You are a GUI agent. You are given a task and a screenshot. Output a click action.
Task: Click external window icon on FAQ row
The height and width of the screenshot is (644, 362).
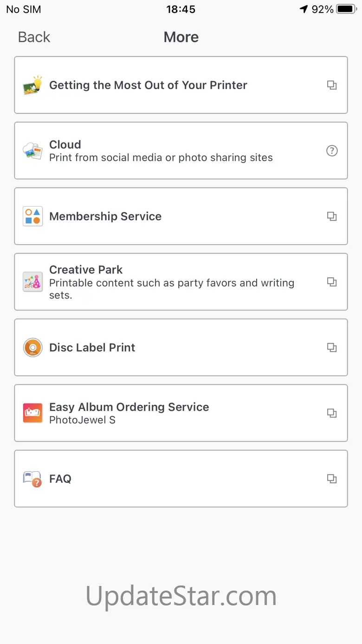(x=332, y=479)
